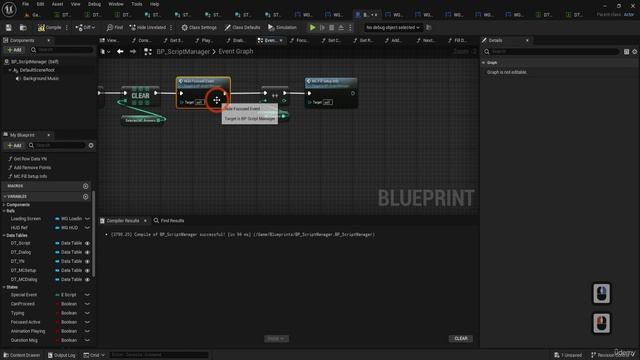Viewport: 640px width, 360px height.
Task: Collapse the Data Tables category
Action: click(4, 236)
